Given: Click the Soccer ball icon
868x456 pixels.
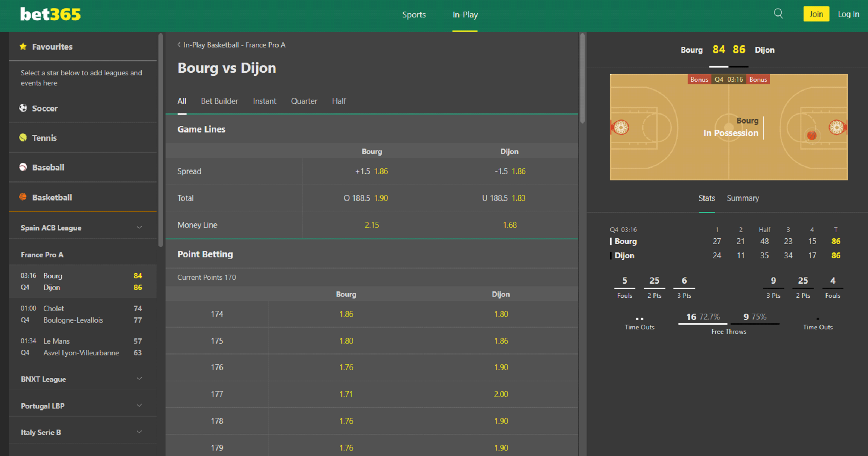Looking at the screenshot, I should click(x=23, y=108).
